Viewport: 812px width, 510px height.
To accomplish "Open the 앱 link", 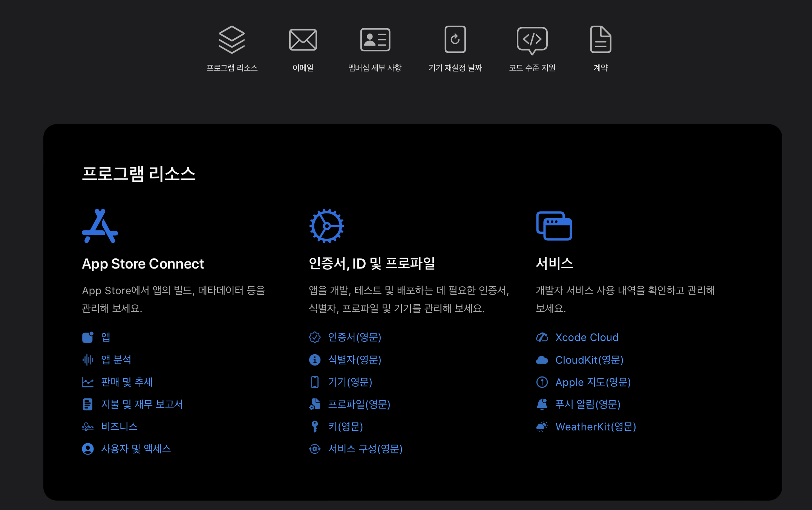I will [106, 337].
